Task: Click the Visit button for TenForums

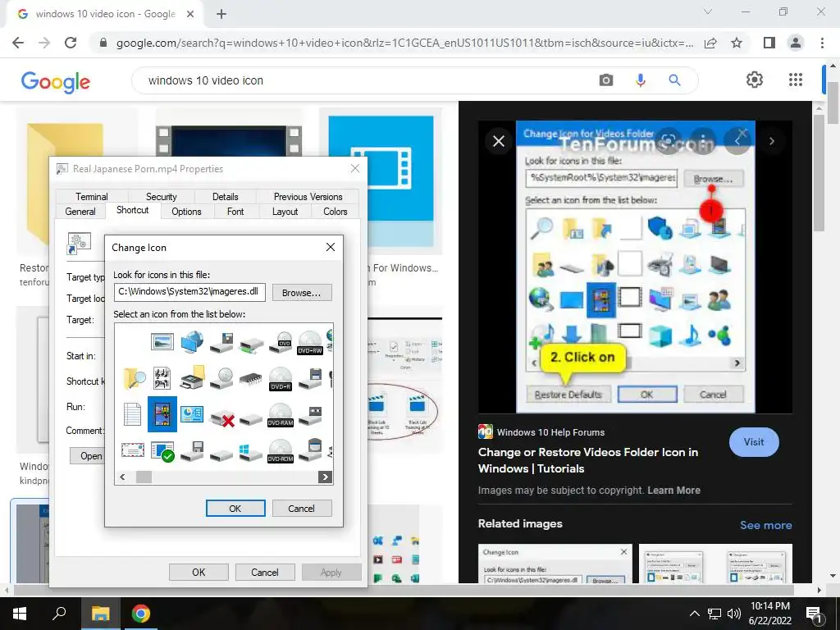Action: coord(754,442)
